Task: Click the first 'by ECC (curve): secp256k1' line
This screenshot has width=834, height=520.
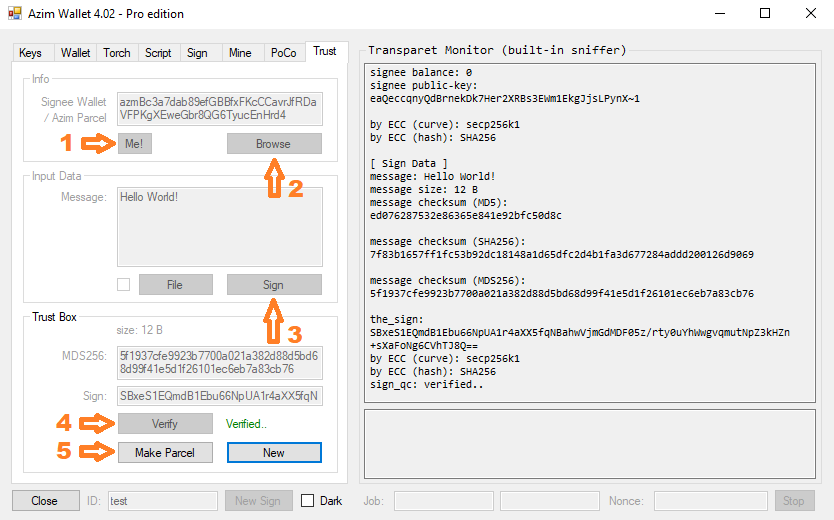Action: click(x=445, y=124)
